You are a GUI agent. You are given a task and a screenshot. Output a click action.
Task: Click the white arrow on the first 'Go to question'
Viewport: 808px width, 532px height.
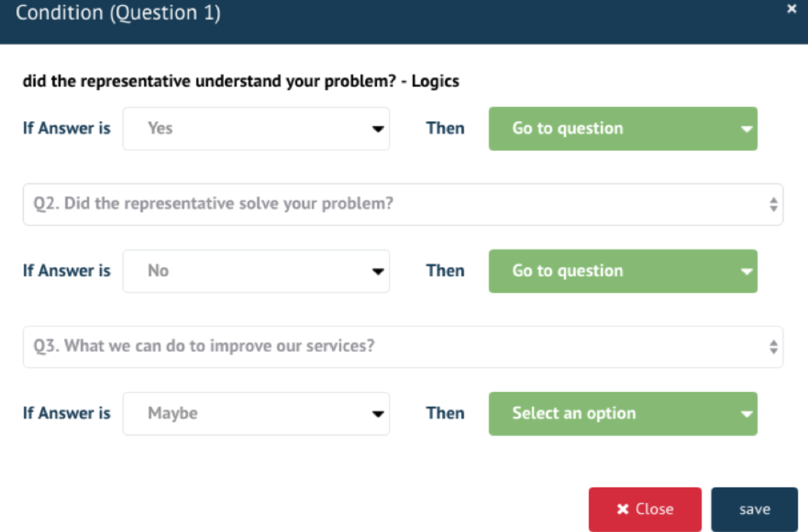tap(746, 129)
